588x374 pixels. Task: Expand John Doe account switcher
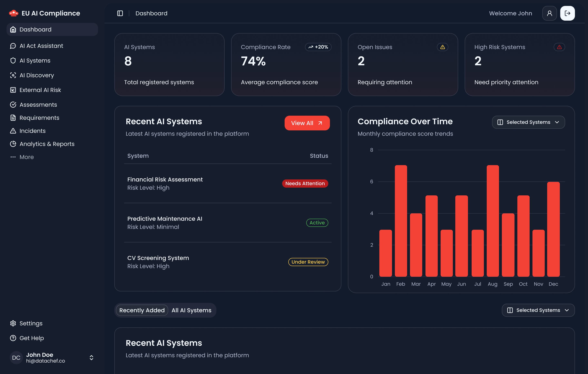91,358
